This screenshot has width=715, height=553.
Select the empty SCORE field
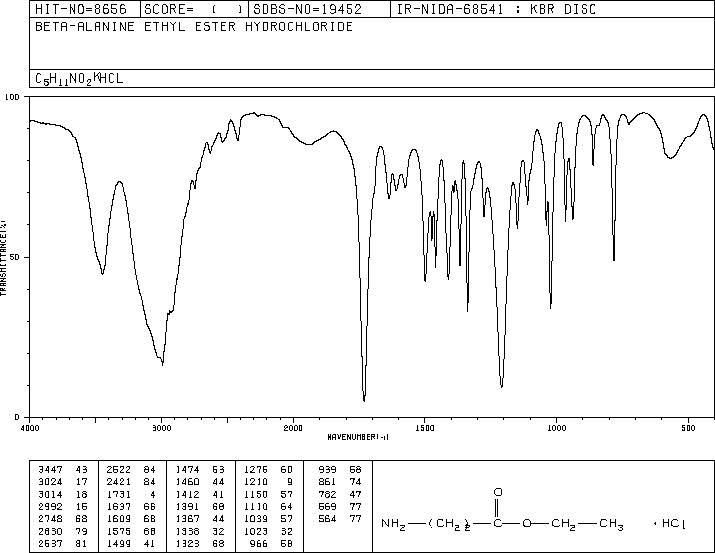(x=227, y=10)
